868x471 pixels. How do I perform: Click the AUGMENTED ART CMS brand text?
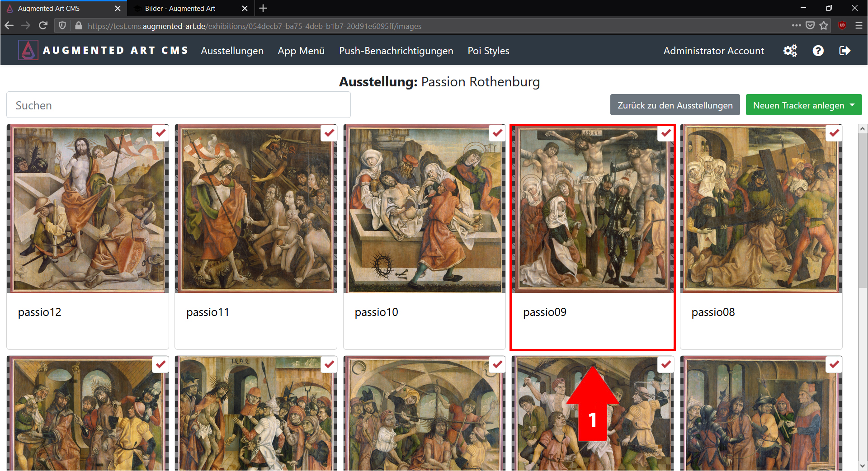[x=115, y=51]
